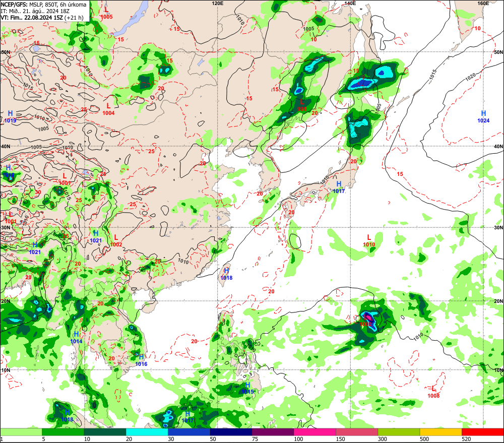Click the red 'L 1010' low south of Japan
Screen dimensions: 504x443
[369, 241]
